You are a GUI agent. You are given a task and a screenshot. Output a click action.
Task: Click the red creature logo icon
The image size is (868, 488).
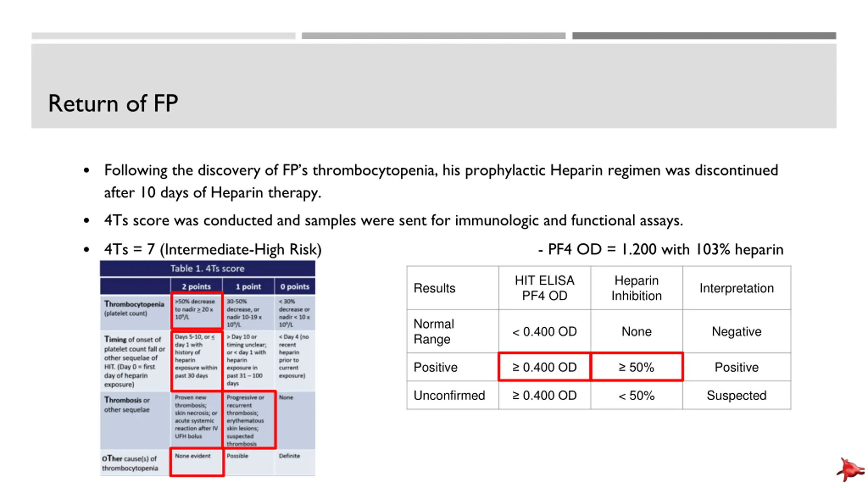pyautogui.click(x=850, y=470)
